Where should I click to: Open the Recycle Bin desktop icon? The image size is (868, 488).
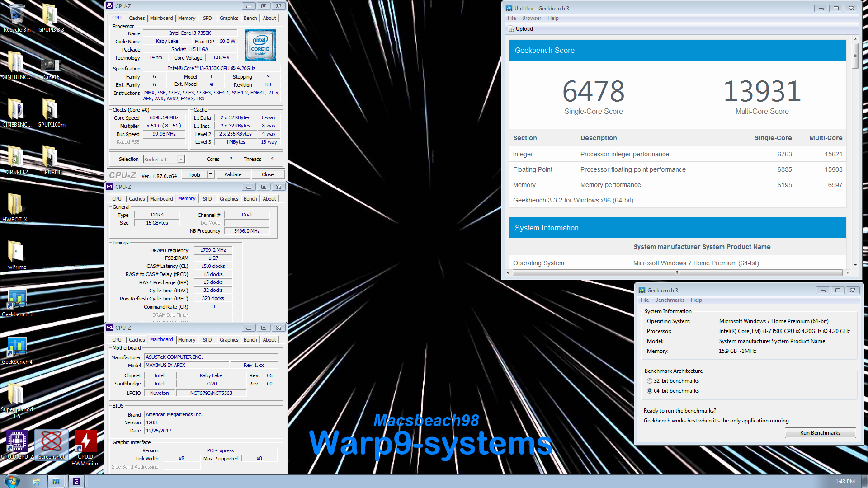click(17, 18)
